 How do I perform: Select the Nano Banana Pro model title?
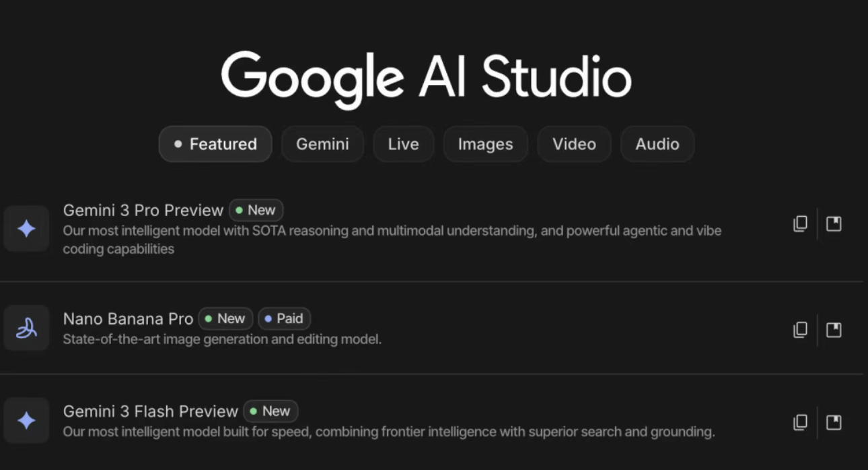pyautogui.click(x=128, y=318)
